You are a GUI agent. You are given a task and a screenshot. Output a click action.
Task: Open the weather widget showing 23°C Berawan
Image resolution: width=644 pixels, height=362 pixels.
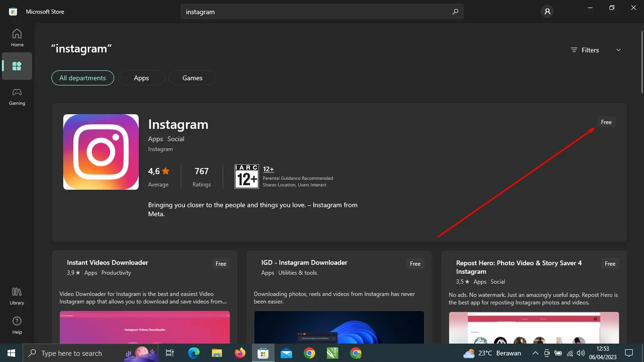point(492,353)
